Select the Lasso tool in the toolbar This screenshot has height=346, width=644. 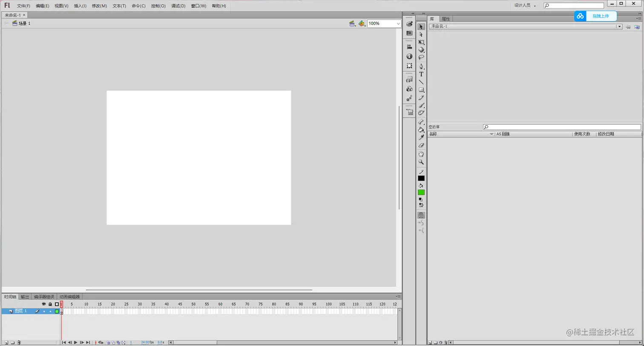tap(421, 58)
